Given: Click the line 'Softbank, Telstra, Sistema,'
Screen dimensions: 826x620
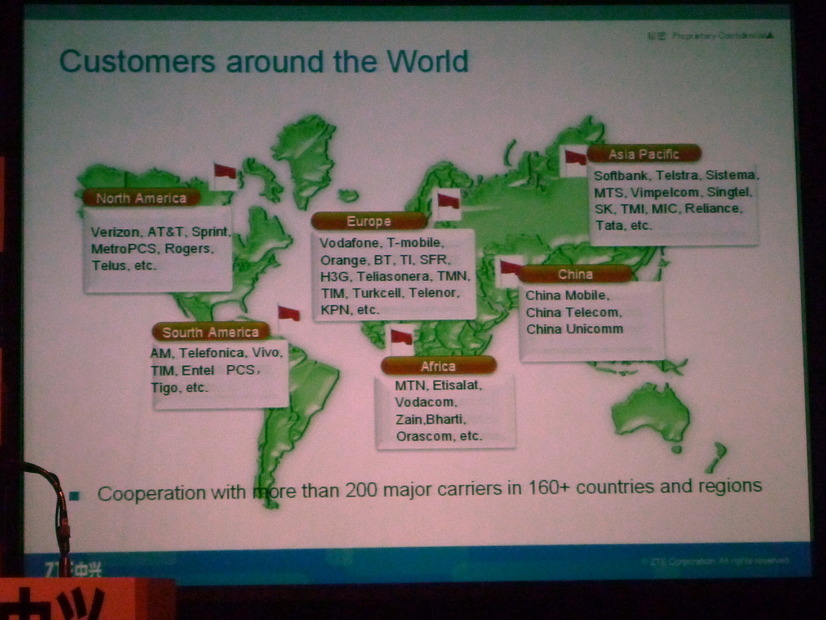Looking at the screenshot, I should point(676,175).
